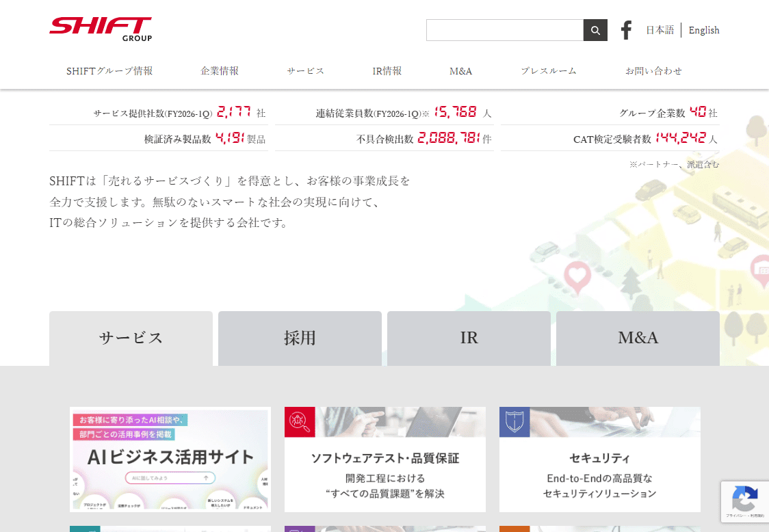Switch to the 採用 tab
Screen dimensions: 769x532
tap(300, 338)
